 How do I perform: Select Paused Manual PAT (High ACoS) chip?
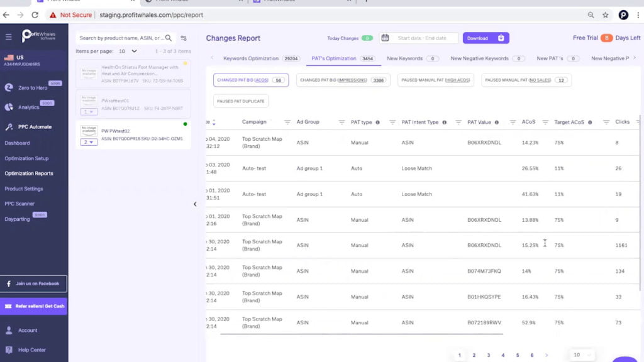[x=435, y=80]
